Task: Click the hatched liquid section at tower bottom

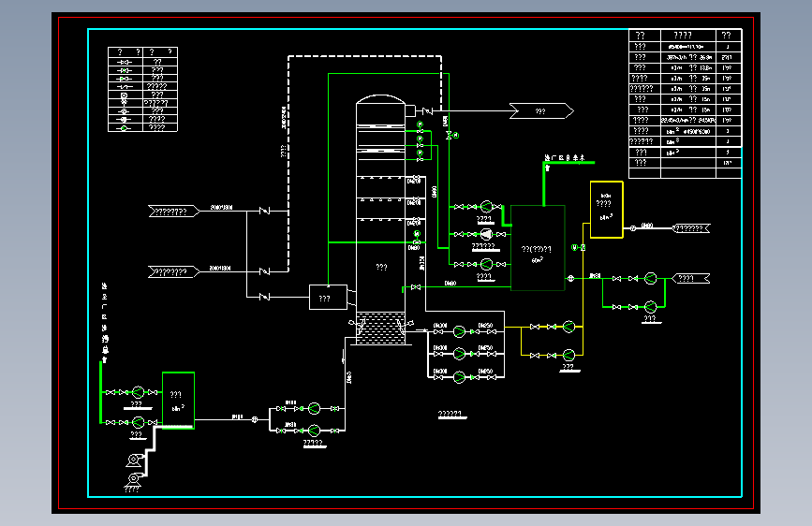Action: pyautogui.click(x=380, y=328)
